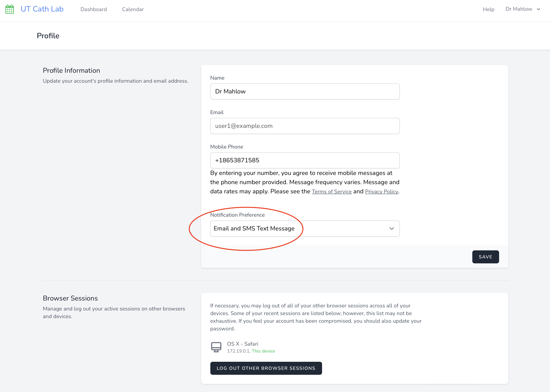
Task: Focus the Email input field
Action: [x=304, y=126]
